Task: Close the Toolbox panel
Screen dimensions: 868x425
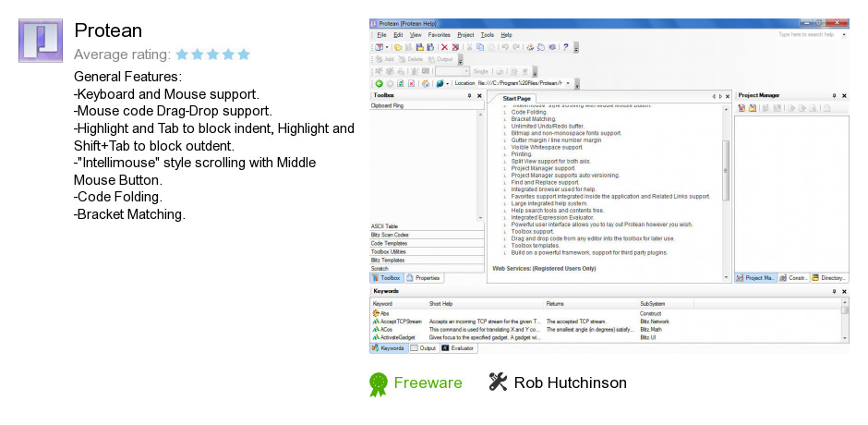Action: [x=479, y=96]
